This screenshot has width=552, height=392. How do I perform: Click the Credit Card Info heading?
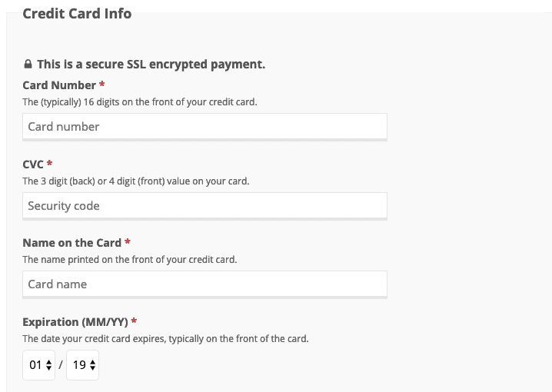point(77,14)
